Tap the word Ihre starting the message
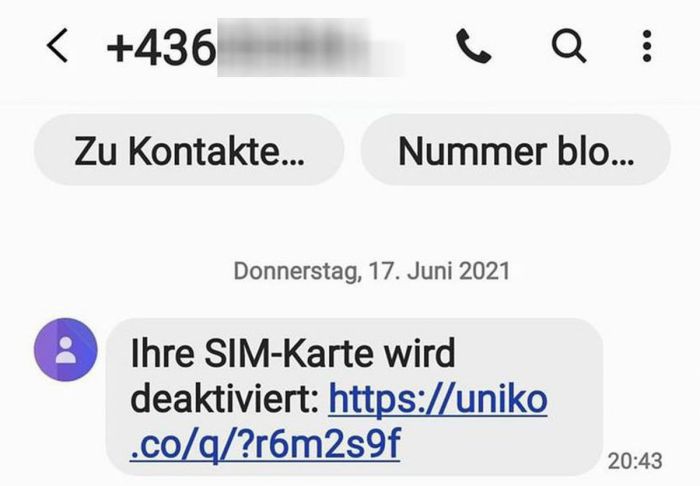 pyautogui.click(x=162, y=353)
